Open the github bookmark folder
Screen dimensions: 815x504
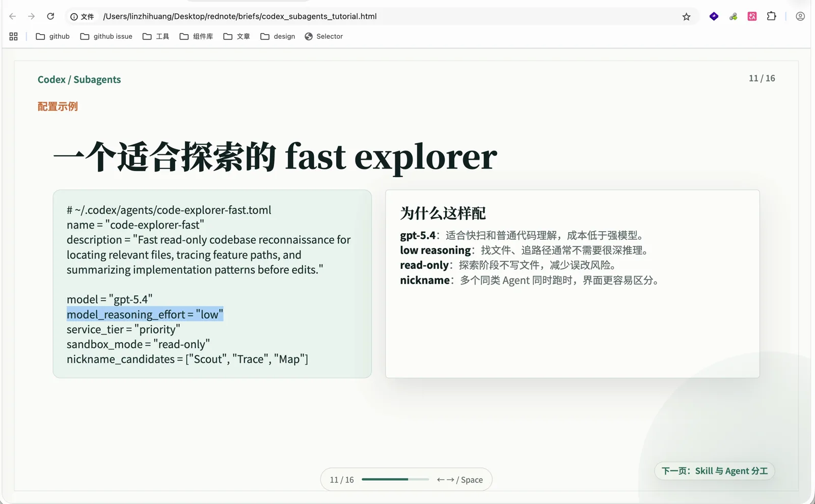[x=53, y=36]
